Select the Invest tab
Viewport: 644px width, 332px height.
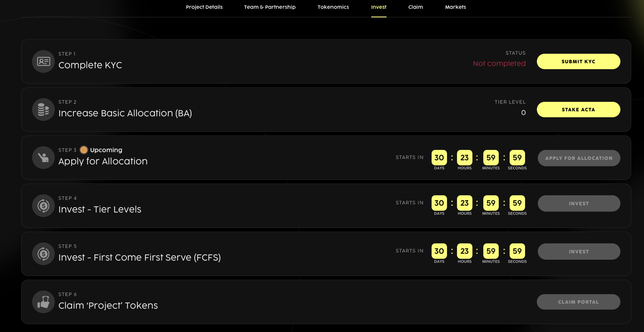[x=379, y=7]
